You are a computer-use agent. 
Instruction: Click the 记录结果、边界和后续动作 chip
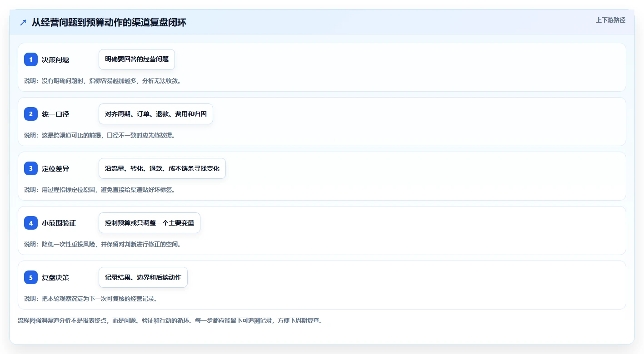coord(143,277)
